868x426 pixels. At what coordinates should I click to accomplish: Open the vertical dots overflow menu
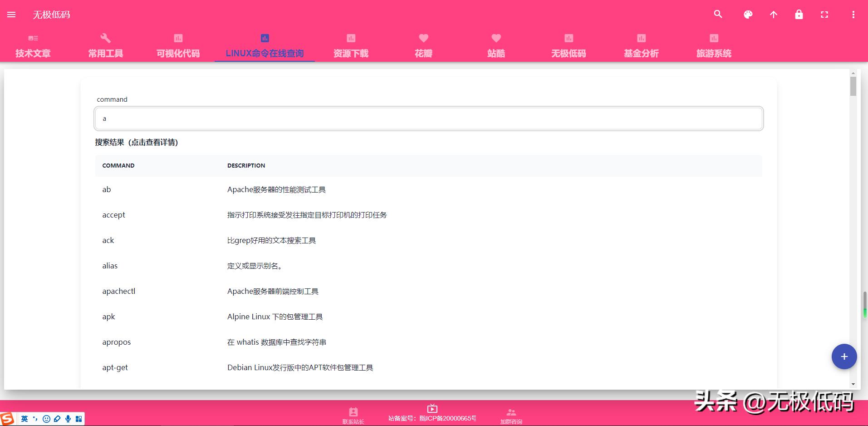click(853, 14)
